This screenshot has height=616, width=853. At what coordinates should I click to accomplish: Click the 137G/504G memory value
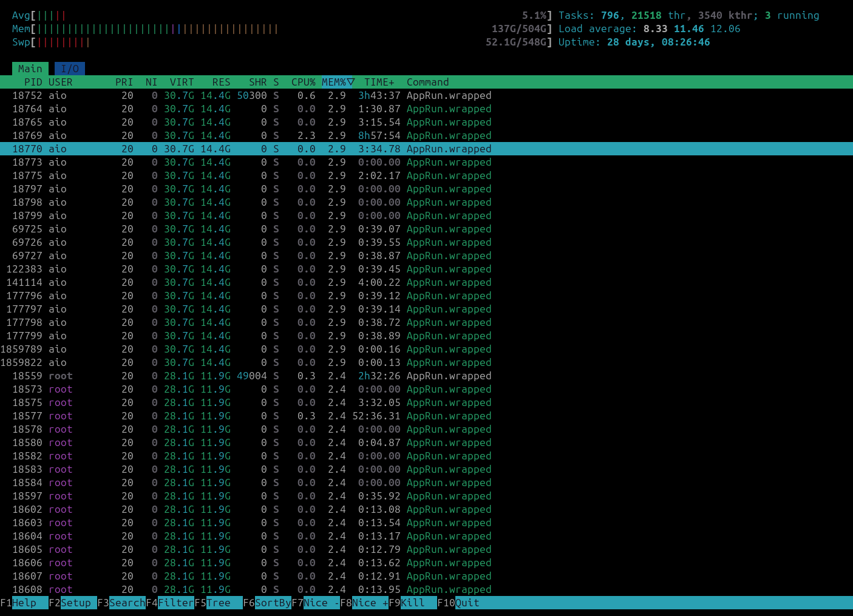[x=519, y=29]
